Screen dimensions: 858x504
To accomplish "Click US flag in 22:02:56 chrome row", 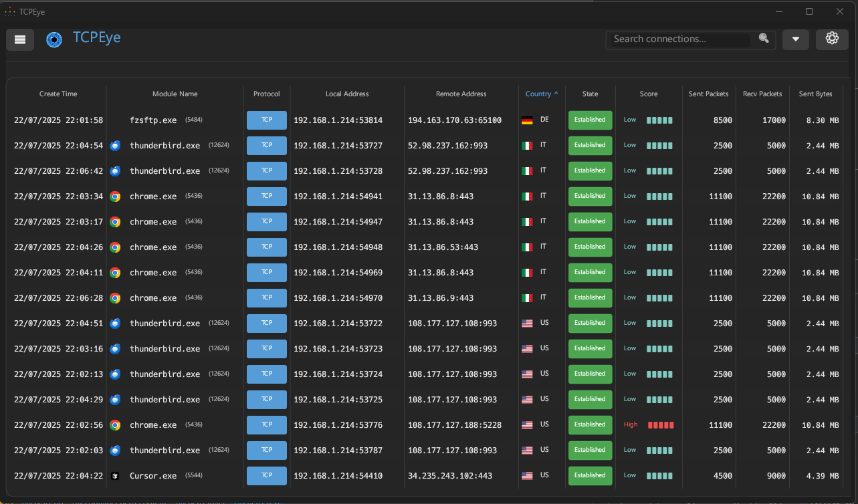I will 527,425.
